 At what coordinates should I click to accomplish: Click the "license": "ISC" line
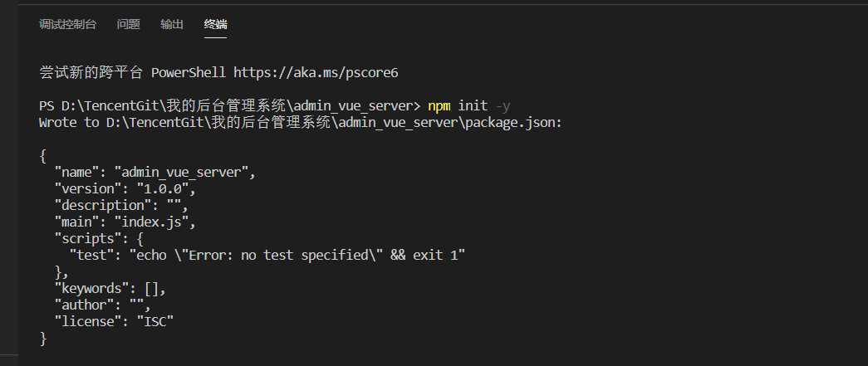point(114,321)
